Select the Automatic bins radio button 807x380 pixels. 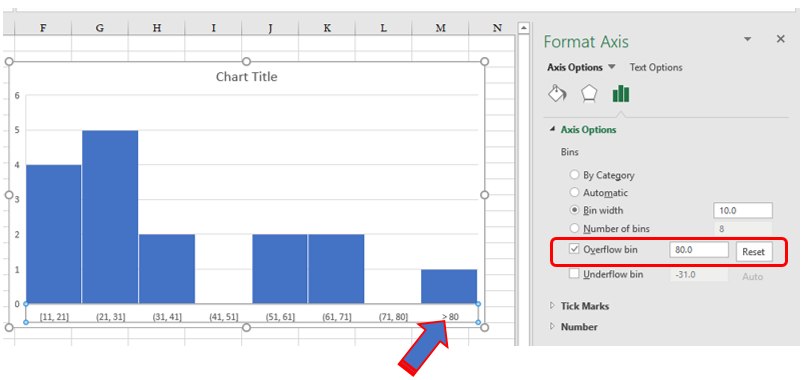click(x=574, y=193)
